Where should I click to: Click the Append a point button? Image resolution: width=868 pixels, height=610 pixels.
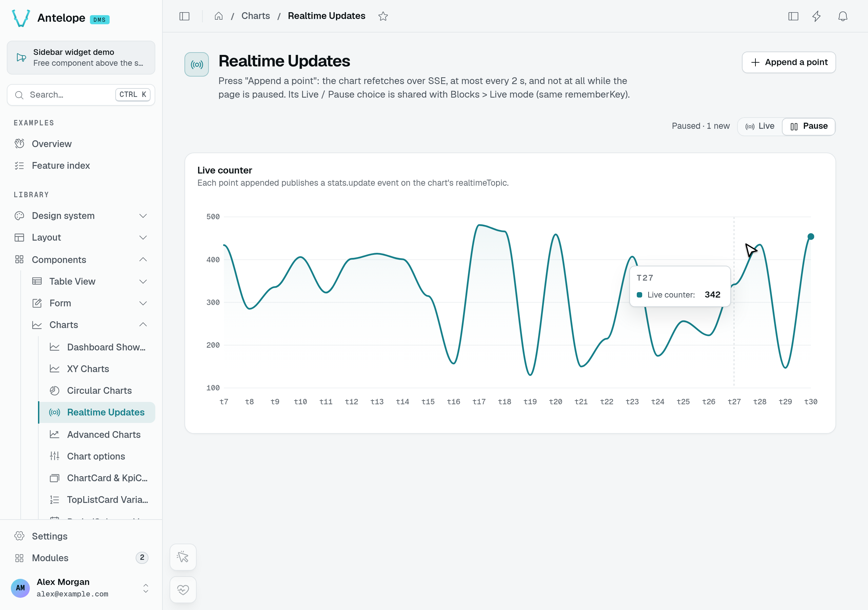[x=789, y=62]
